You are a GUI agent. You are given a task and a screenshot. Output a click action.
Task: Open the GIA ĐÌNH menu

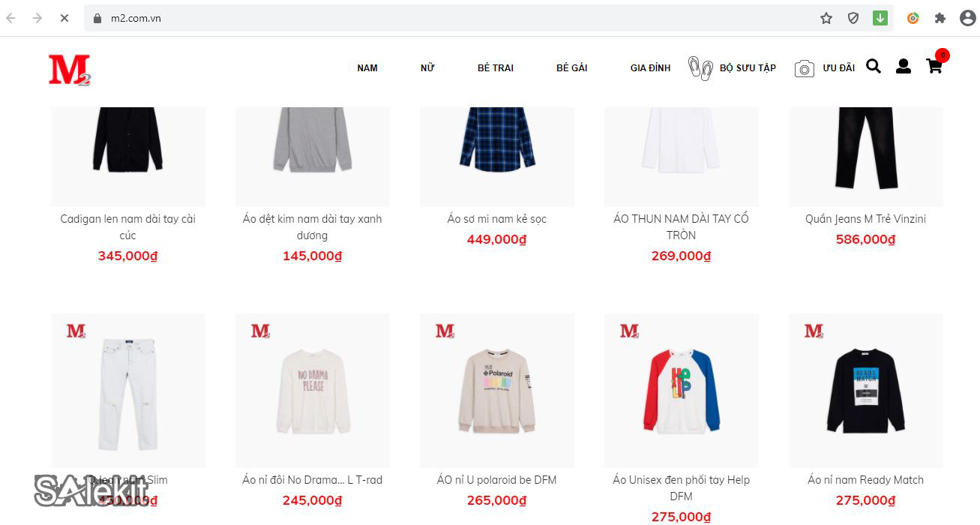pos(650,68)
